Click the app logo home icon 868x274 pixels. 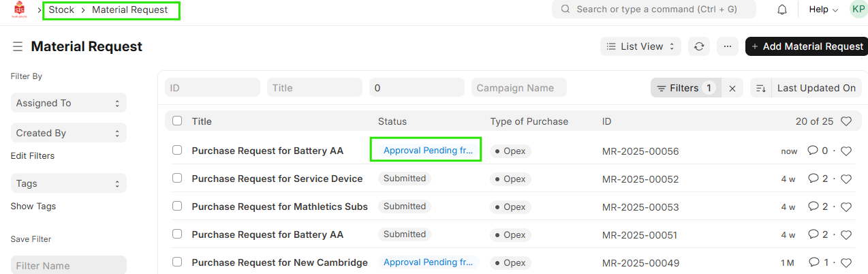click(19, 10)
